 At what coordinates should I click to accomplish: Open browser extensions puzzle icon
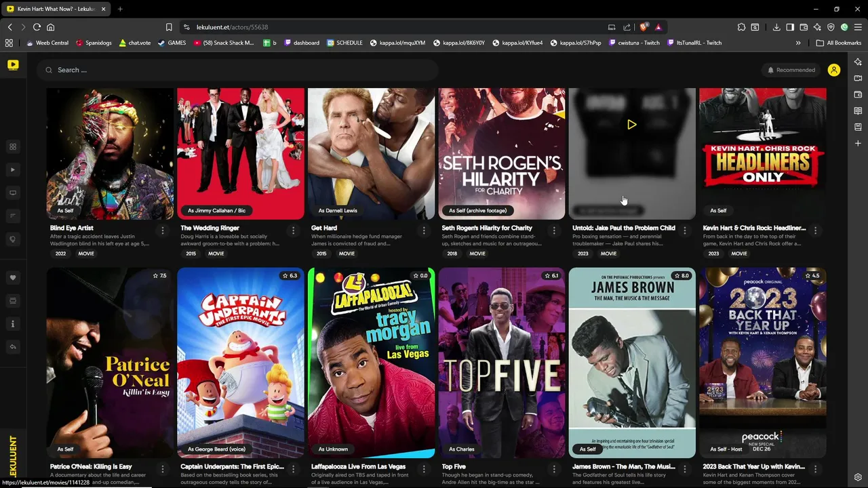(741, 27)
